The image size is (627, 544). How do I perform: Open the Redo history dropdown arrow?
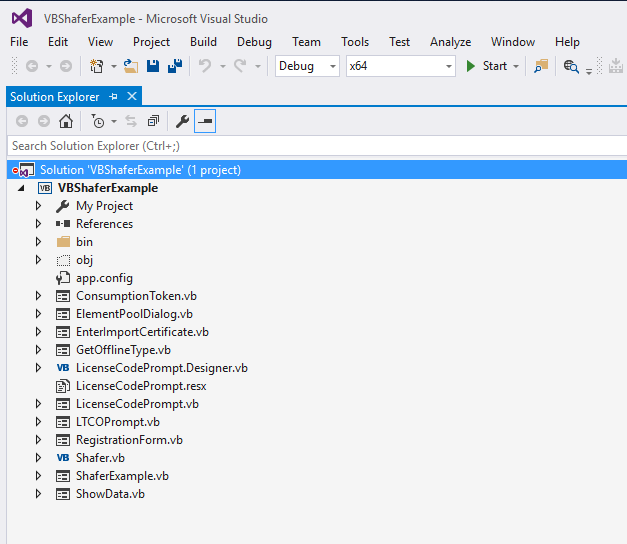click(x=258, y=66)
